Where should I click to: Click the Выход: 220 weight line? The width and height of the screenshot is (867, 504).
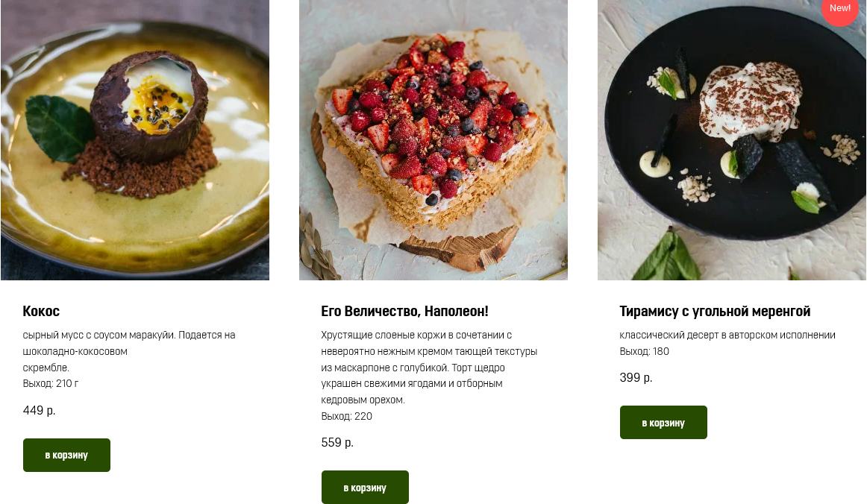coord(347,416)
